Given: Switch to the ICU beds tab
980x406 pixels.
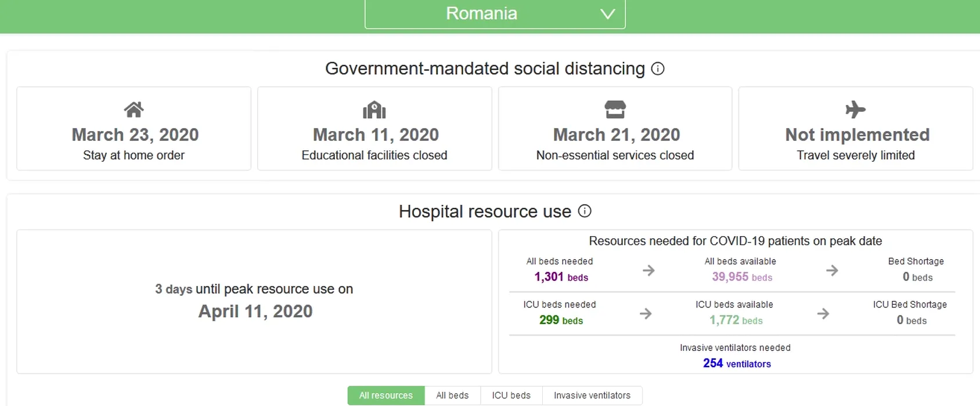Looking at the screenshot, I should coord(511,396).
